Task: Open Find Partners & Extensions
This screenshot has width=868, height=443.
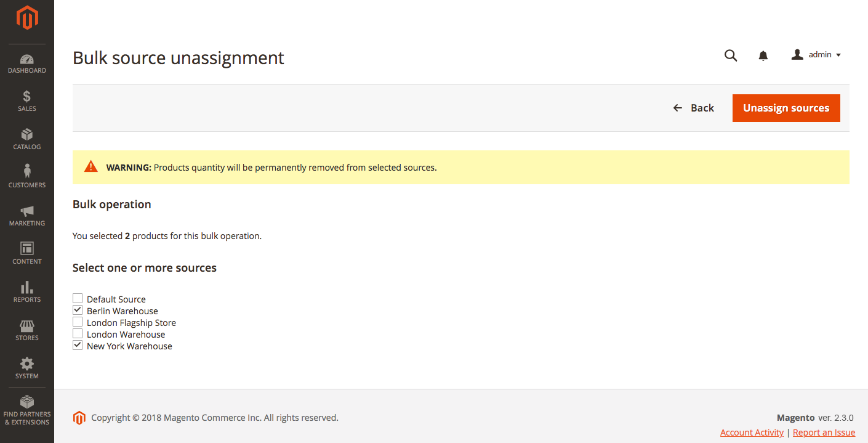Action: coord(27,411)
